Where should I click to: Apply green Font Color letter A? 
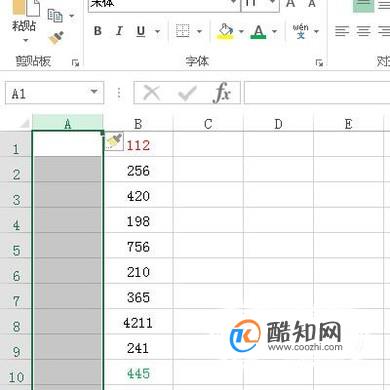(x=258, y=31)
